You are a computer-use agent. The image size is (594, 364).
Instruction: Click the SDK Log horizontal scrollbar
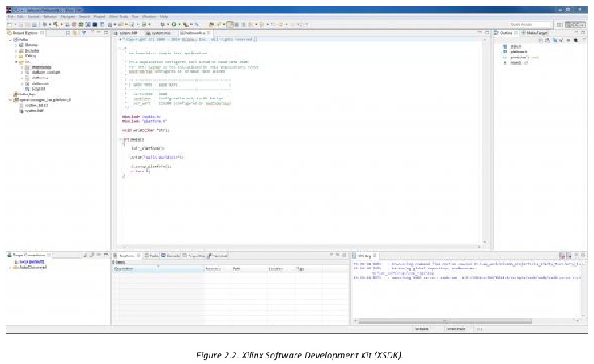pyautogui.click(x=445, y=321)
